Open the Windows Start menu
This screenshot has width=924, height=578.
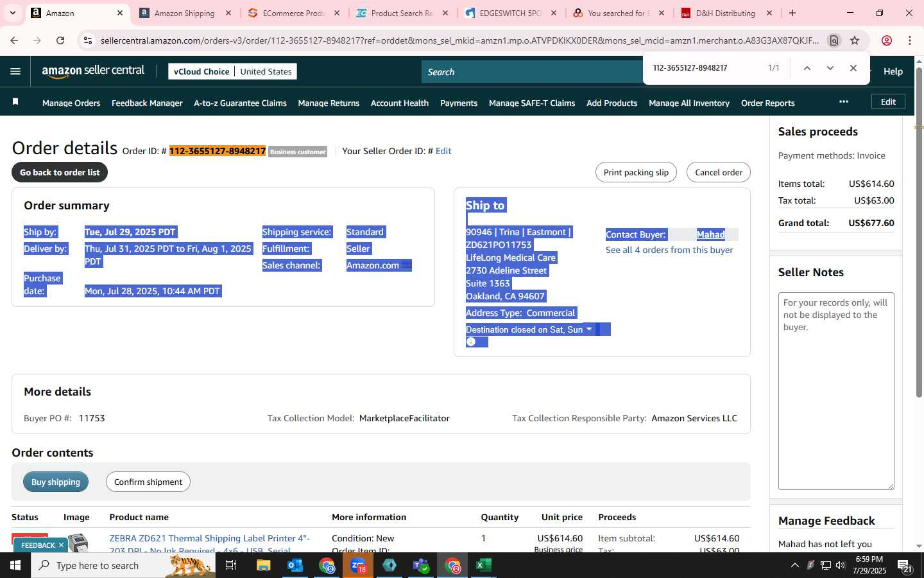(15, 565)
